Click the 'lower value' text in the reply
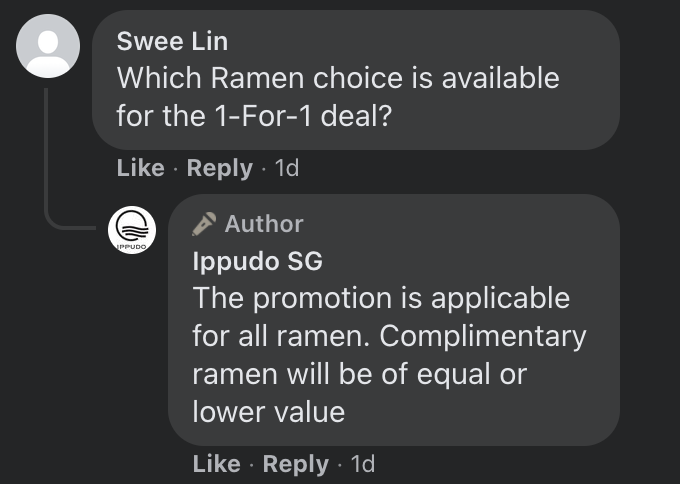This screenshot has height=484, width=680. click(268, 411)
